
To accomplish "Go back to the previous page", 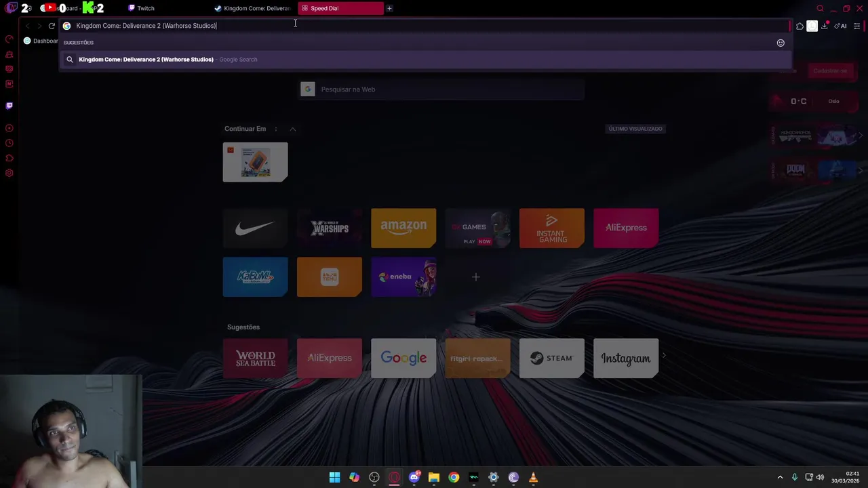I will [x=27, y=26].
